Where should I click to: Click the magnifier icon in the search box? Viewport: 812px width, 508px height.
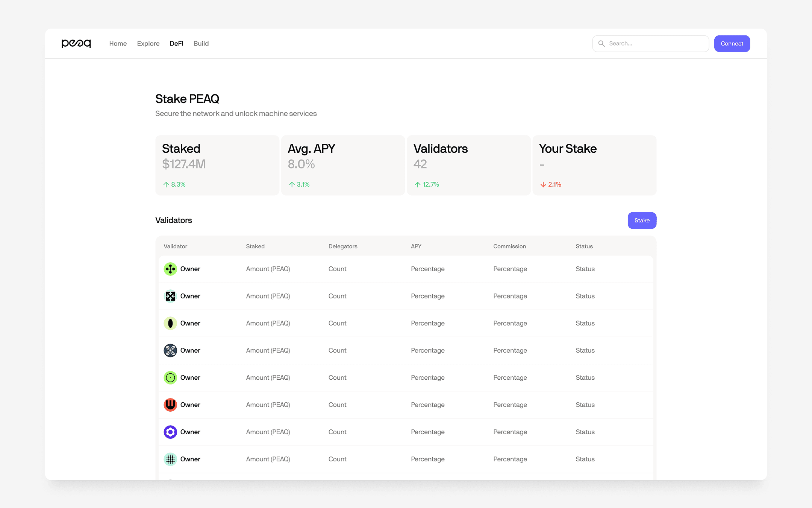(601, 44)
